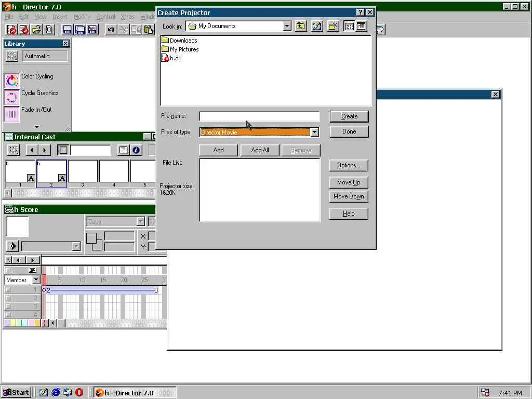
Task: Go to next cast member arrow
Action: 44,150
